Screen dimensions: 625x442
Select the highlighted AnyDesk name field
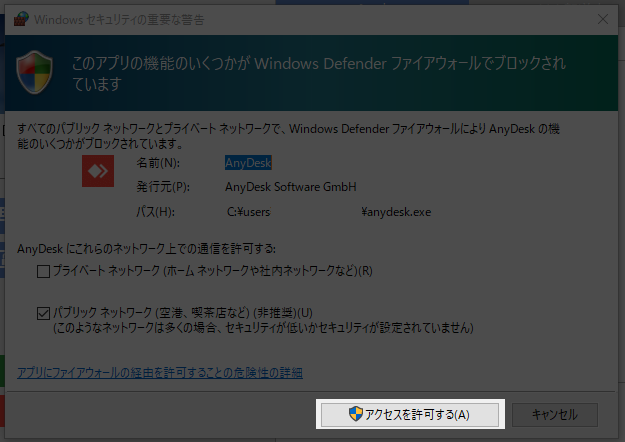click(248, 163)
